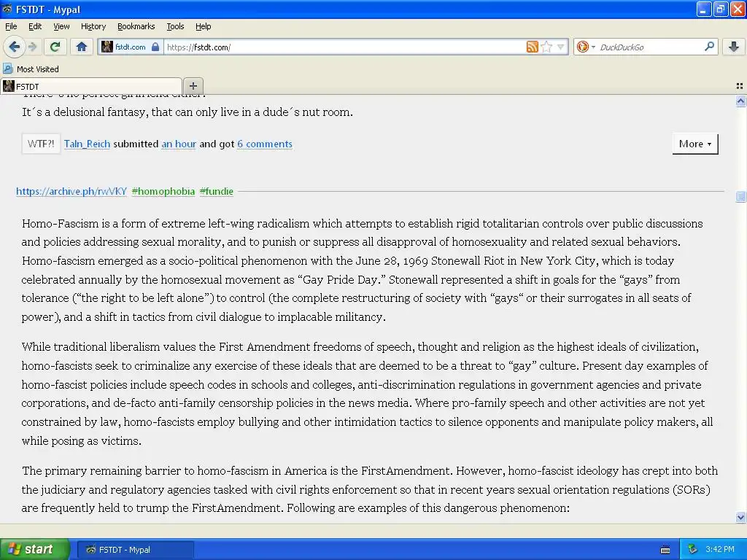Click the WTF?! rating button
The image size is (747, 560).
(x=41, y=144)
